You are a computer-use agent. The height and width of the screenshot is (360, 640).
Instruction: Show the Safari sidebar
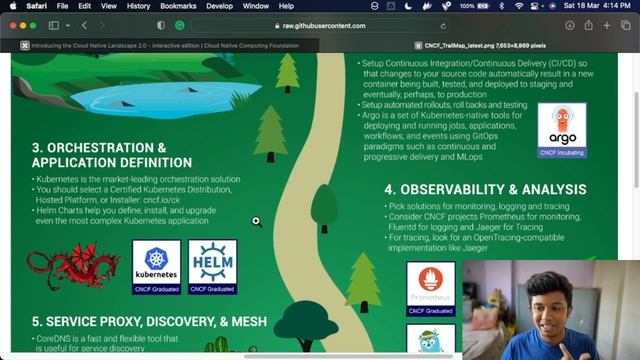click(x=54, y=25)
